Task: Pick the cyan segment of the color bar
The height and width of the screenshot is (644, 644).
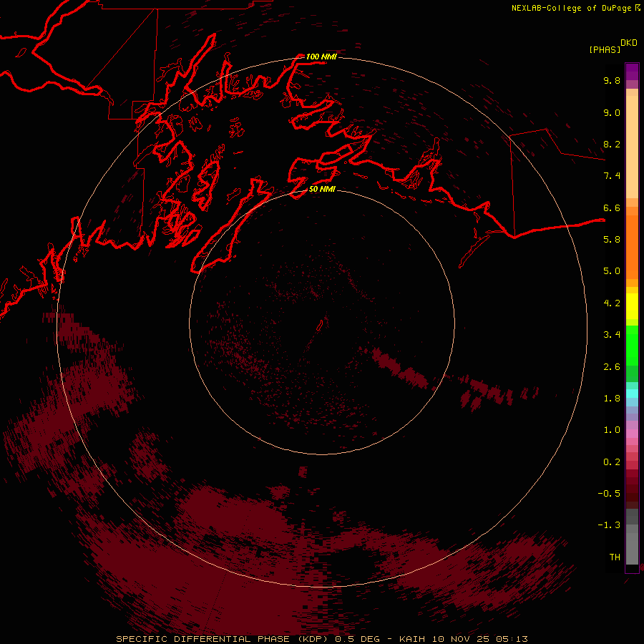Action: 632,394
